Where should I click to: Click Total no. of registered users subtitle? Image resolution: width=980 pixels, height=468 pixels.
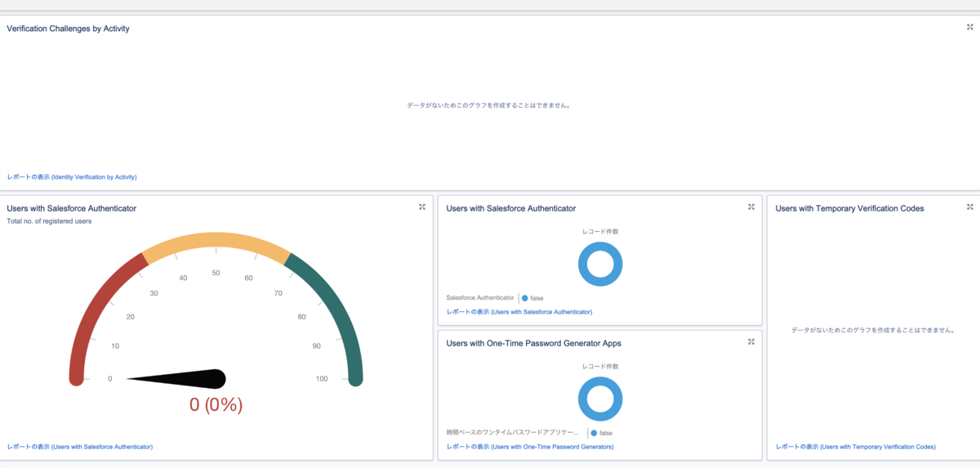49,221
